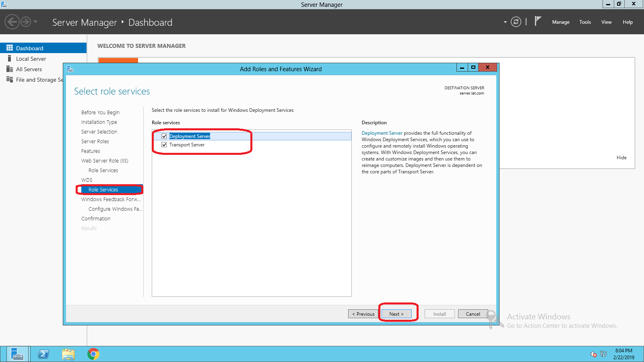Open the Tools menu
This screenshot has width=644, height=362.
click(585, 22)
